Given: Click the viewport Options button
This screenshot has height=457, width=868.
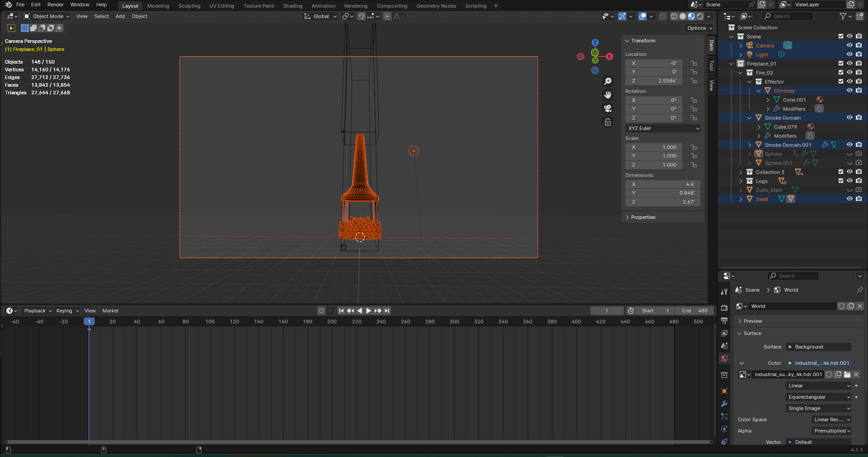Looking at the screenshot, I should coord(699,28).
